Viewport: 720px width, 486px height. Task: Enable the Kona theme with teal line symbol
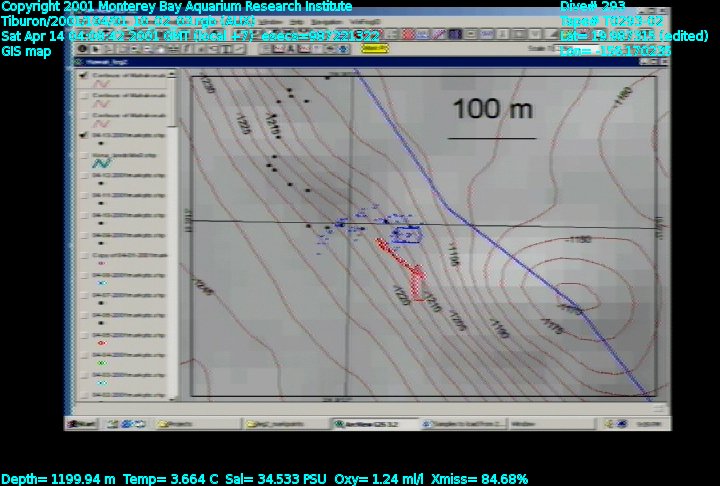[82, 155]
